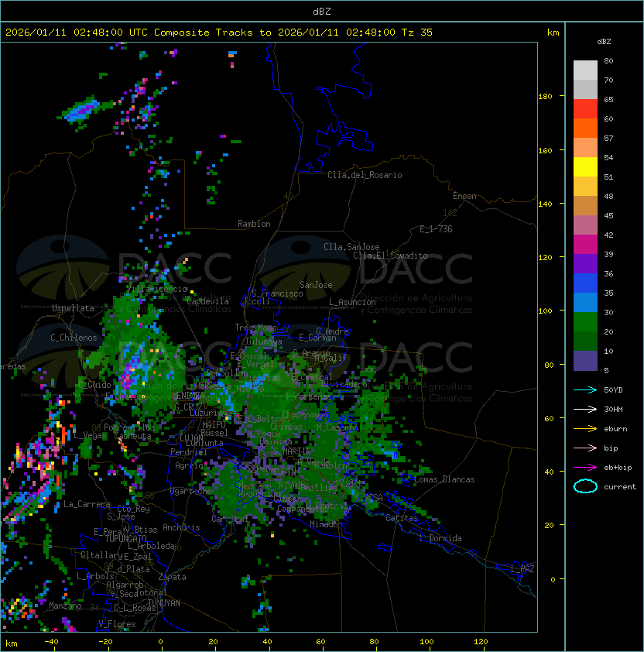
Task: Click the L_Vegas map label
Action: tap(91, 436)
